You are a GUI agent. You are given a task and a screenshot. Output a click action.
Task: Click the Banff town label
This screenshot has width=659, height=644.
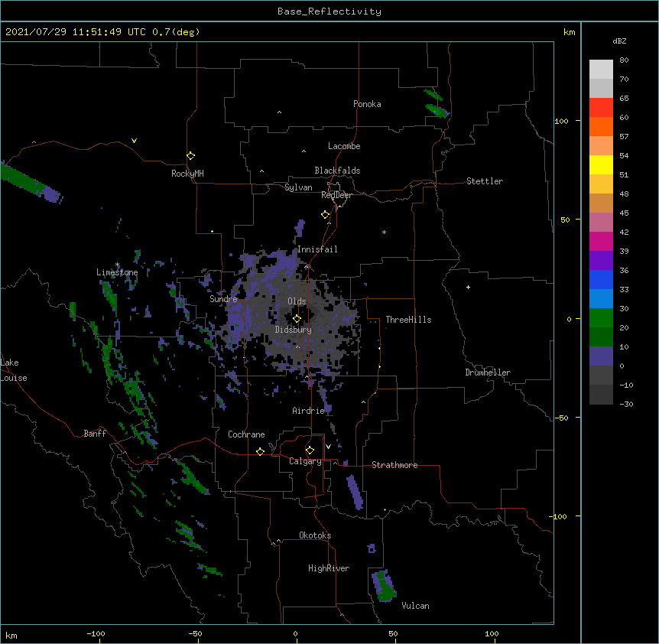(x=95, y=434)
